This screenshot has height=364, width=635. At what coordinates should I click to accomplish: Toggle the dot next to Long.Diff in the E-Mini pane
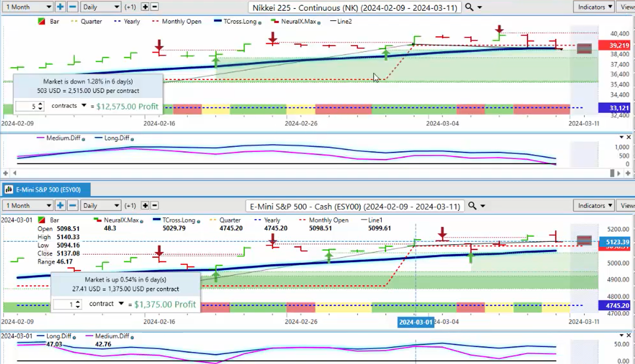(x=74, y=337)
